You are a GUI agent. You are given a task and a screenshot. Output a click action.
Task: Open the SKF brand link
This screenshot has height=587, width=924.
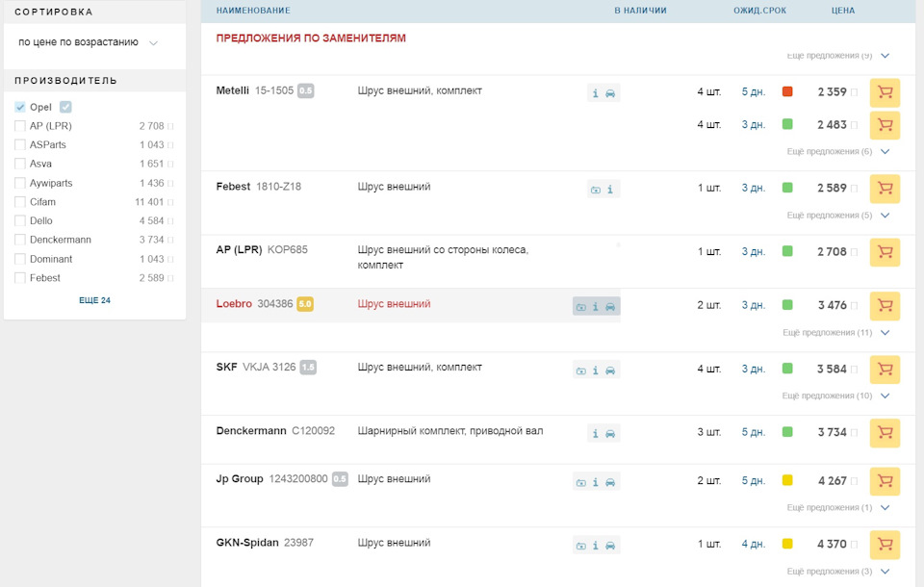227,368
